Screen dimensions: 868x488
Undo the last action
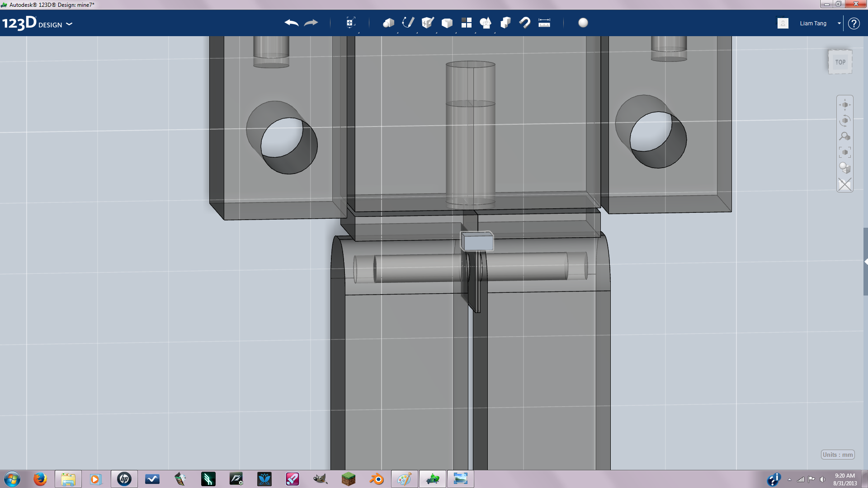point(292,23)
